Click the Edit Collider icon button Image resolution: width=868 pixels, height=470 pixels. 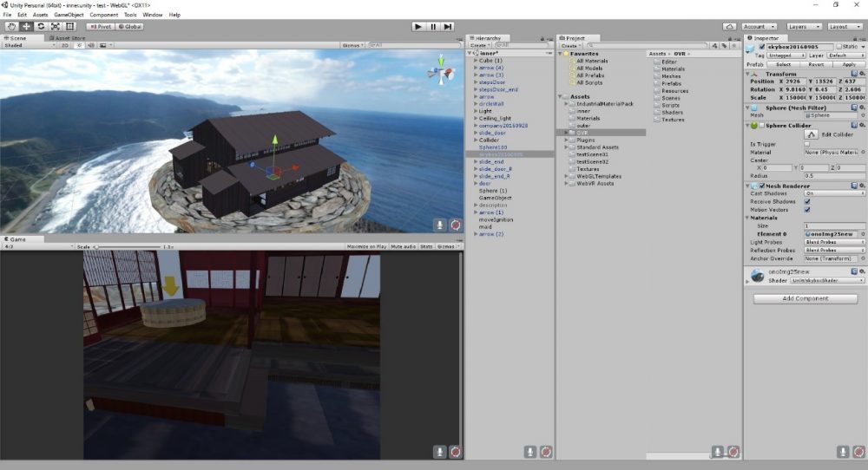pos(812,134)
